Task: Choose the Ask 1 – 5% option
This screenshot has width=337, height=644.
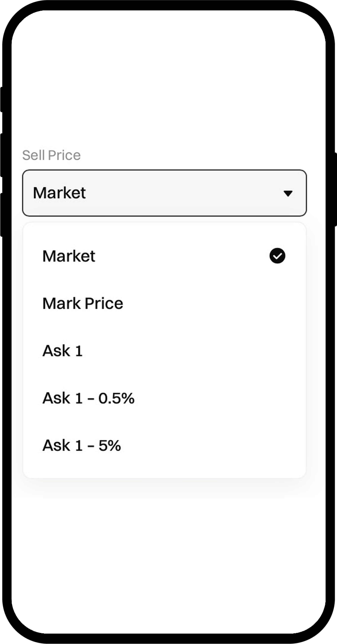Action: click(x=82, y=445)
